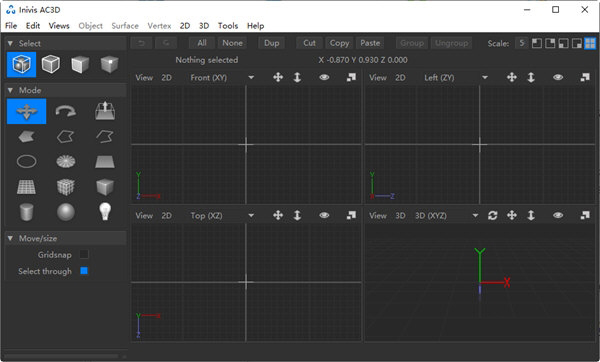
Task: Open the Views menu
Action: pos(59,26)
